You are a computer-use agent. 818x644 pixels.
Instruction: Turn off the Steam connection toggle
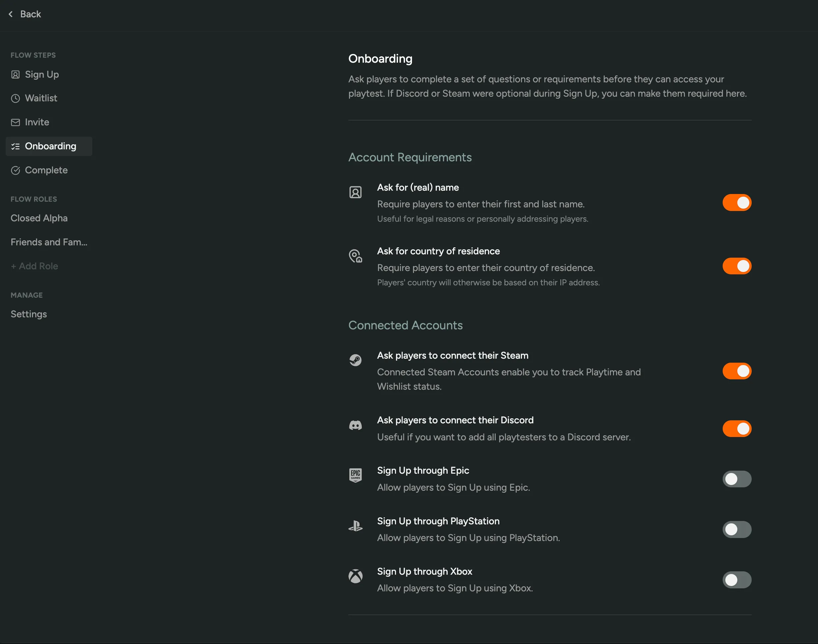(x=737, y=371)
